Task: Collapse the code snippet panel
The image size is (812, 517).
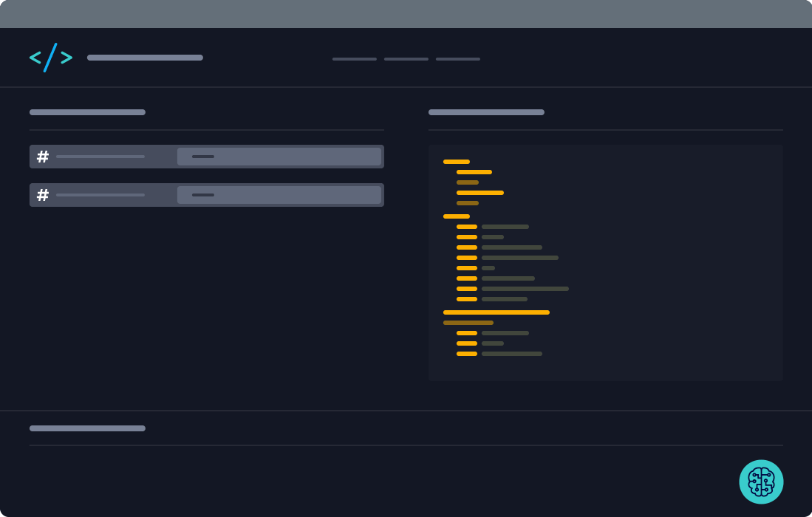Action: [x=606, y=261]
